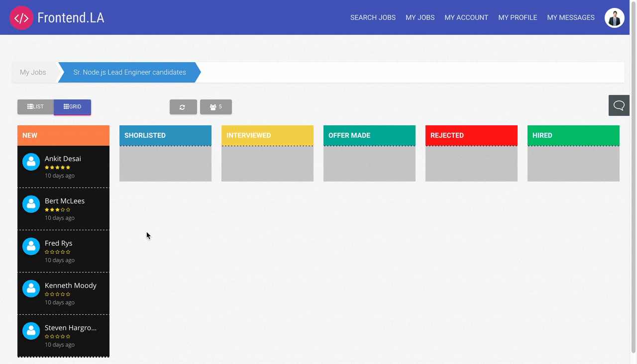Click '10 days ago' under Steven Hargro

point(60,345)
